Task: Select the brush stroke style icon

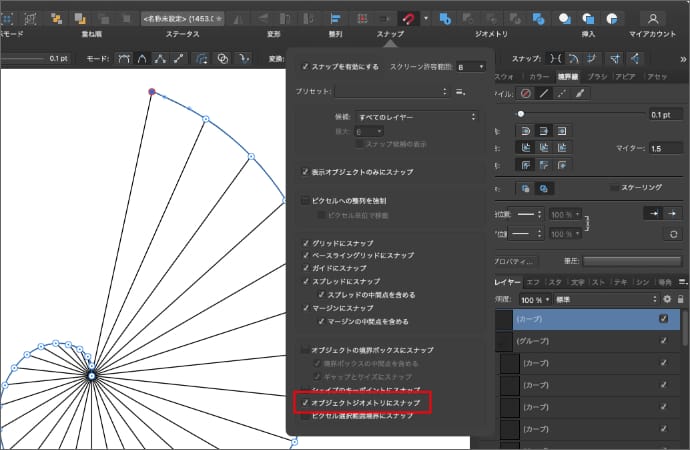Action: point(579,93)
